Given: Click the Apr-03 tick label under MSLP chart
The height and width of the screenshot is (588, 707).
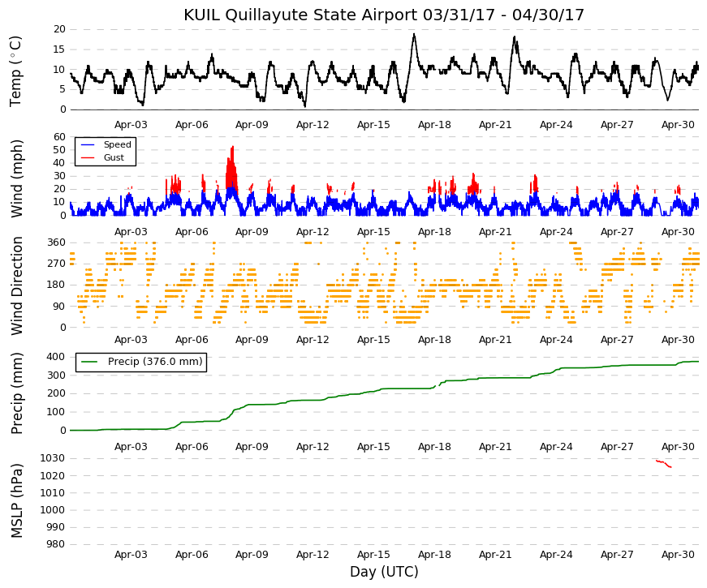Looking at the screenshot, I should (131, 555).
